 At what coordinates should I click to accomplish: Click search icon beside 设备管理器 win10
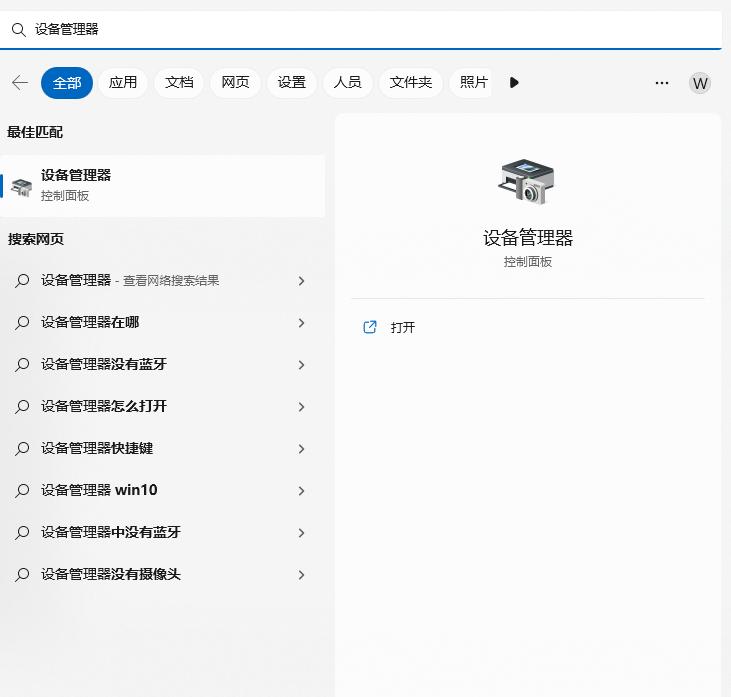(x=22, y=490)
